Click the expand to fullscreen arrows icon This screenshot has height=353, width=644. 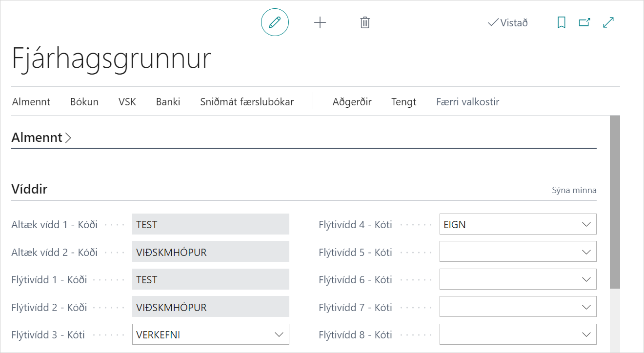[608, 22]
